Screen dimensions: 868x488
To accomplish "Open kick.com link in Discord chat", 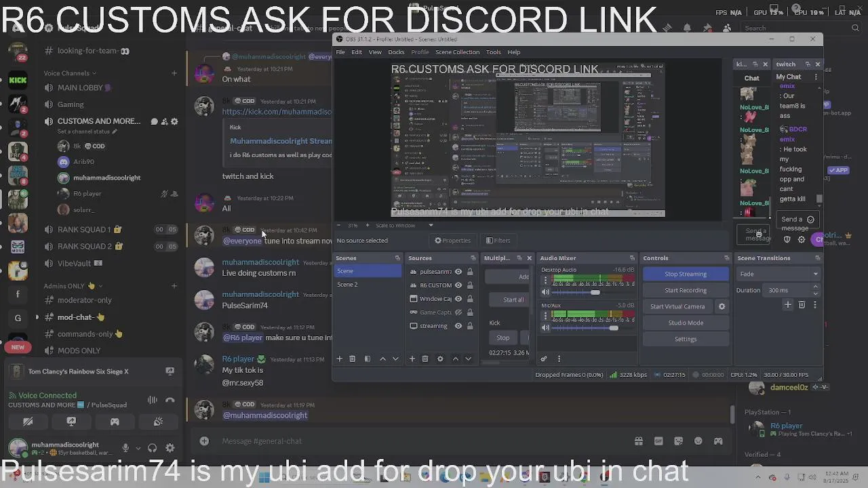I will (x=277, y=111).
